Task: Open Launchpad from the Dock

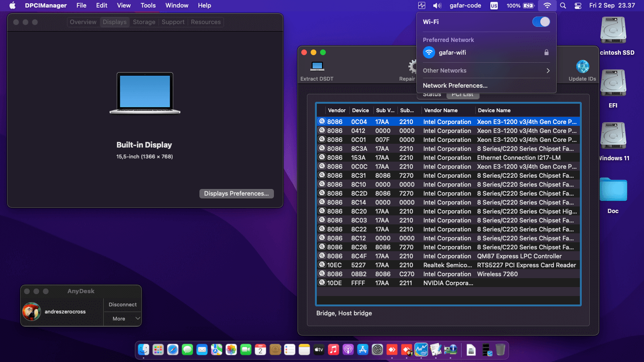Action: coord(158,349)
